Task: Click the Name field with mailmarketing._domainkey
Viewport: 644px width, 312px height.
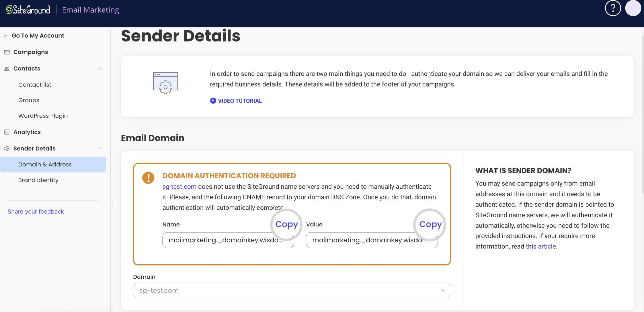Action: (x=228, y=240)
